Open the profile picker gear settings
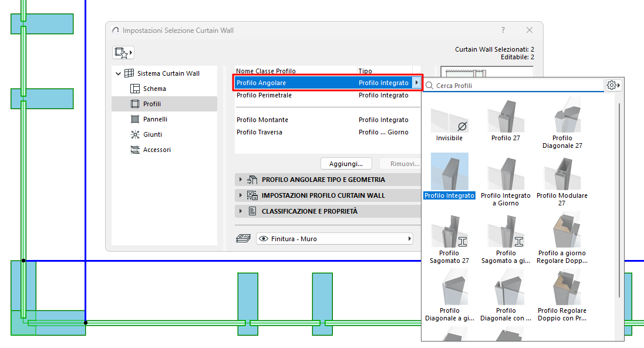 tap(613, 85)
